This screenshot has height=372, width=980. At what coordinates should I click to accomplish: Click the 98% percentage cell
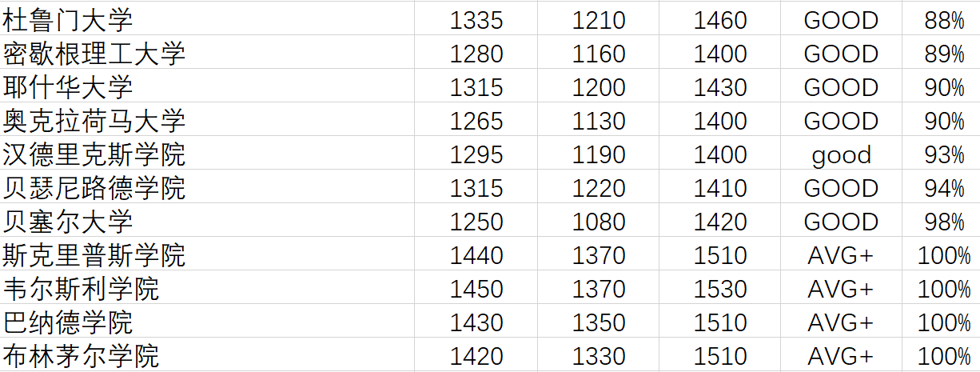(944, 222)
